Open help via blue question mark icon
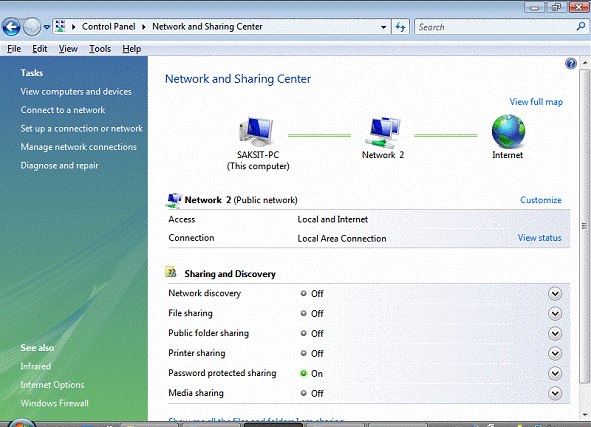591x427 pixels. click(571, 64)
